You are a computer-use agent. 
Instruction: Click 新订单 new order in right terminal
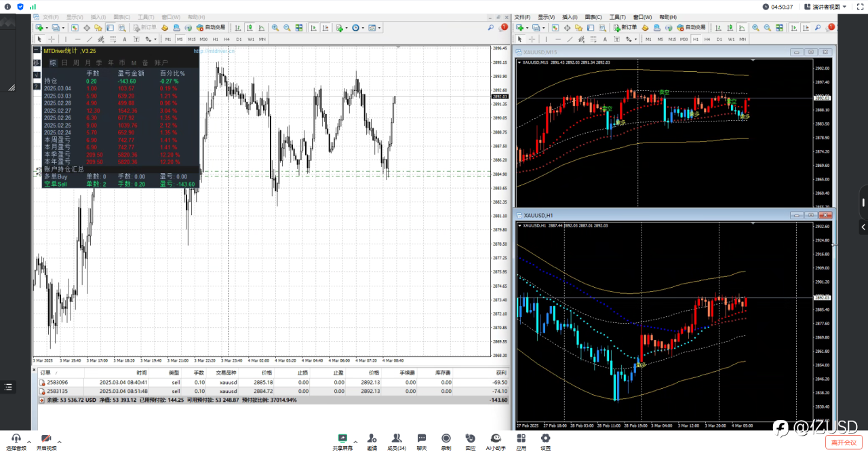624,28
